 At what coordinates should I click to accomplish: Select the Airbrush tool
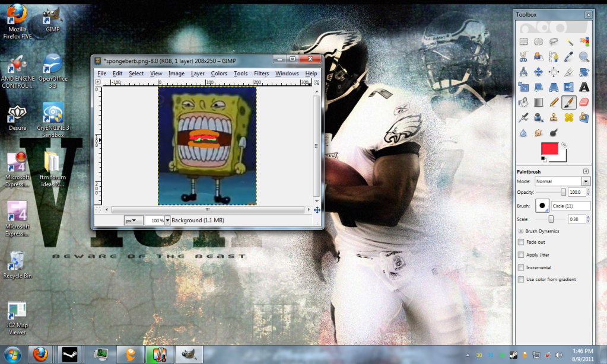(523, 117)
